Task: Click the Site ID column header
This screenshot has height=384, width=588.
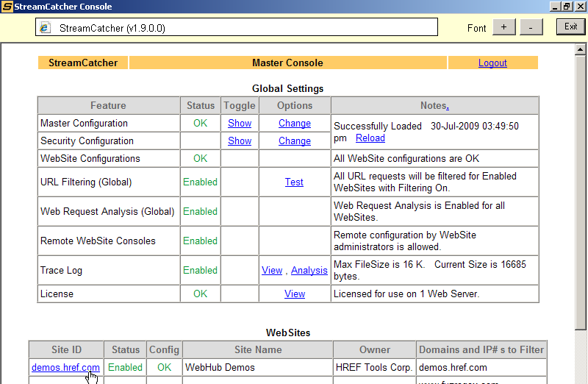Action: 66,350
